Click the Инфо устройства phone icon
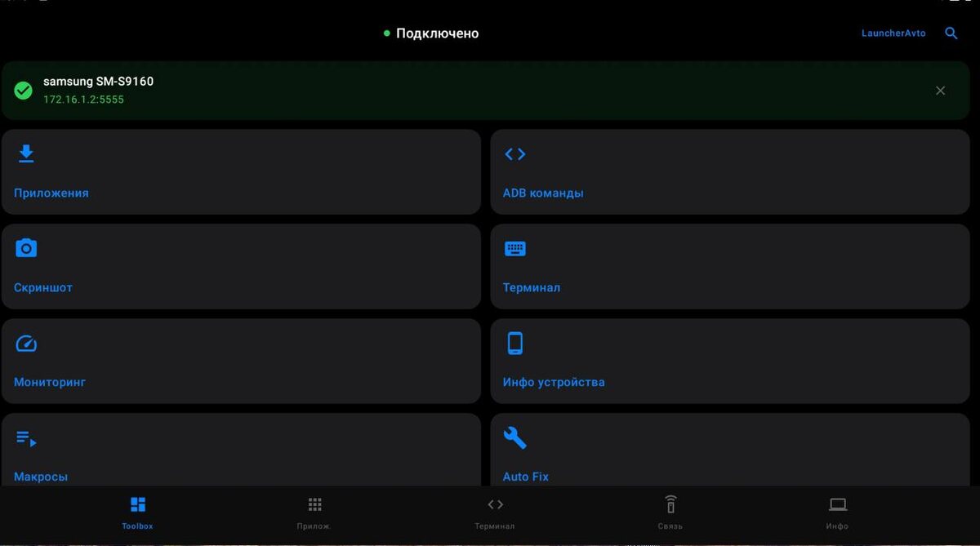980x546 pixels. (514, 343)
